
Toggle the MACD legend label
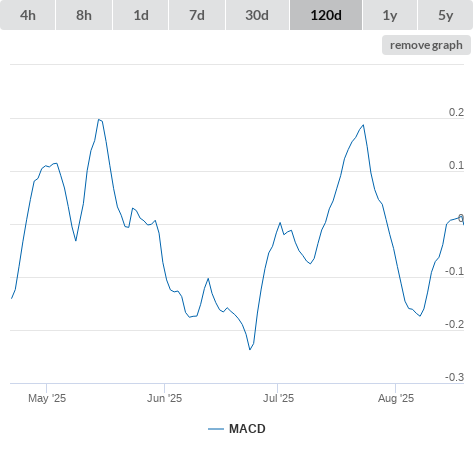pos(247,429)
